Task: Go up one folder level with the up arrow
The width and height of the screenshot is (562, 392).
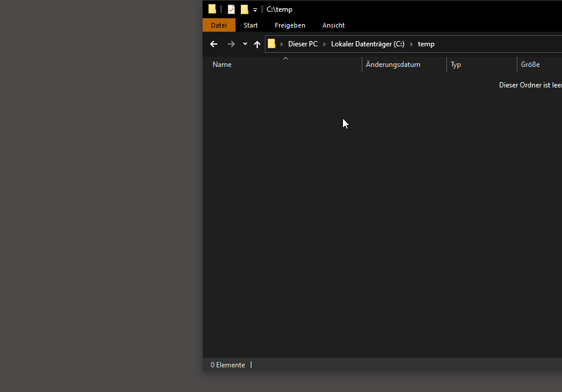Action: 257,43
